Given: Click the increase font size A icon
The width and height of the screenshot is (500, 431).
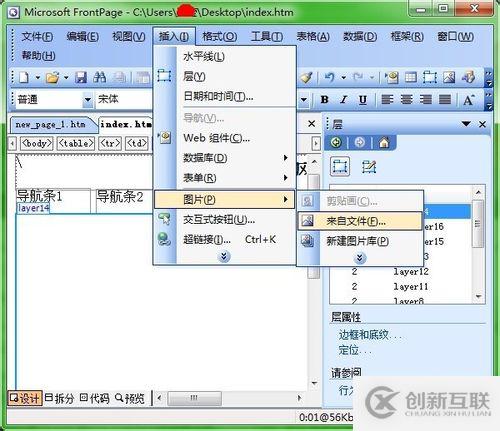Looking at the screenshot, I should tap(468, 100).
